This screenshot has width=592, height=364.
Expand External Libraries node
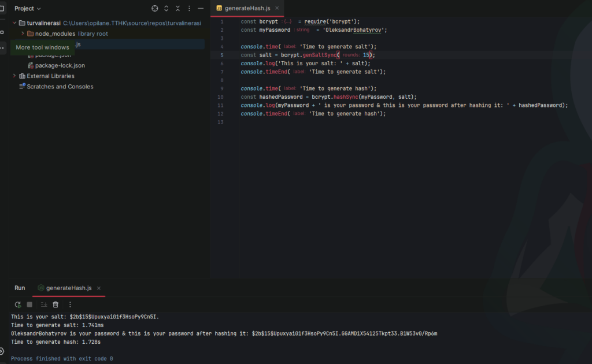(x=14, y=76)
